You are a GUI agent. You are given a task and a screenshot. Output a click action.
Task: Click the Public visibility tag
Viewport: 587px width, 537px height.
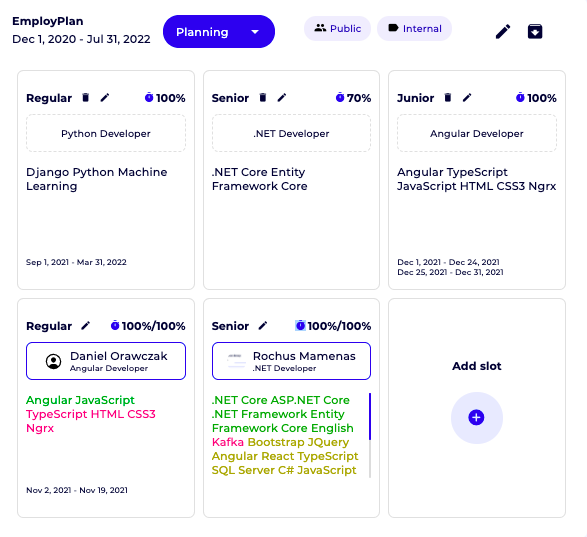(337, 28)
